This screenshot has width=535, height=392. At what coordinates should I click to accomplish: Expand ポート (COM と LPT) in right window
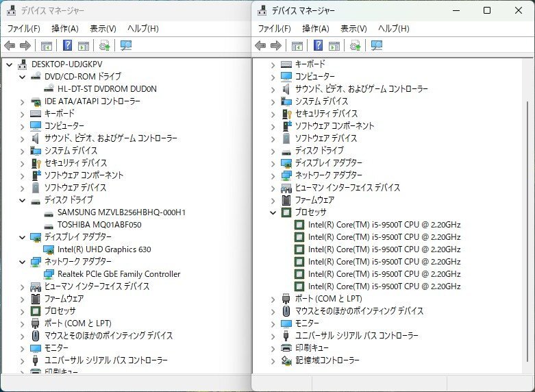[273, 299]
